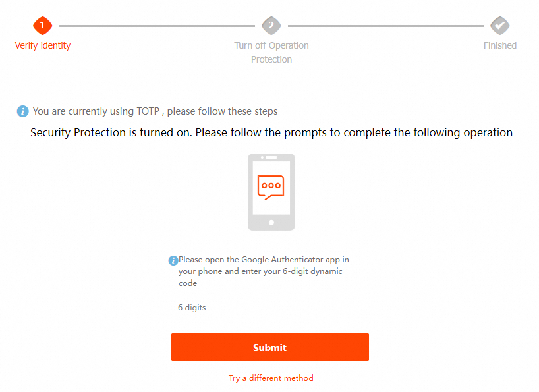This screenshot has height=392, width=539.
Task: Click the progress line between steps 2 and 3
Action: click(385, 26)
